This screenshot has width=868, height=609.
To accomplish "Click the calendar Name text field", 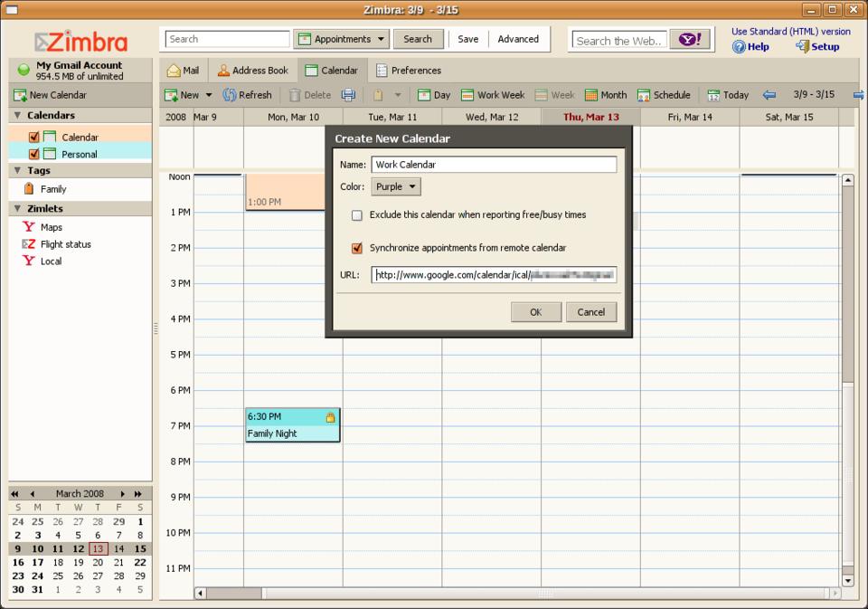I will pos(494,165).
